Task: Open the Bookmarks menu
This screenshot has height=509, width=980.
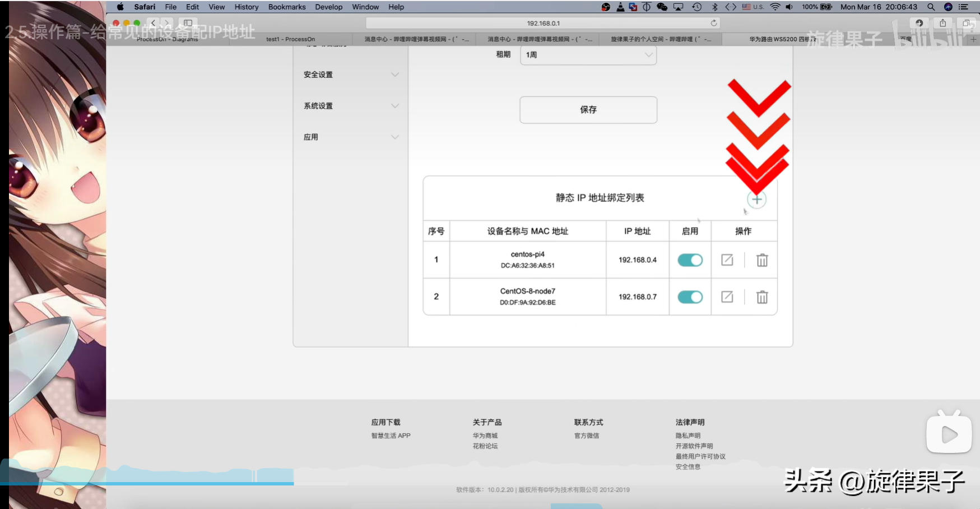Action: [x=286, y=7]
